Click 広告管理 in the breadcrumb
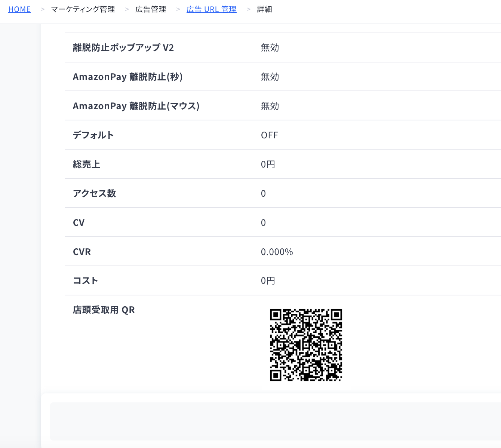This screenshot has width=501, height=448. 151,9
